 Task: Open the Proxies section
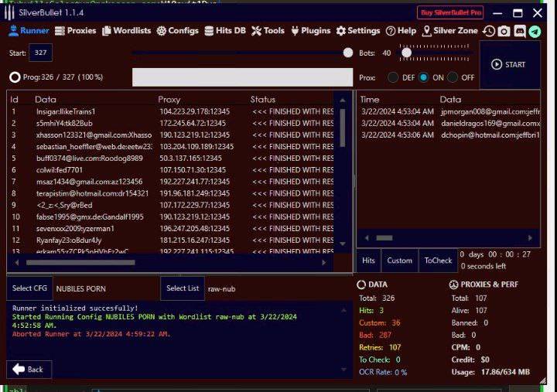(x=75, y=31)
